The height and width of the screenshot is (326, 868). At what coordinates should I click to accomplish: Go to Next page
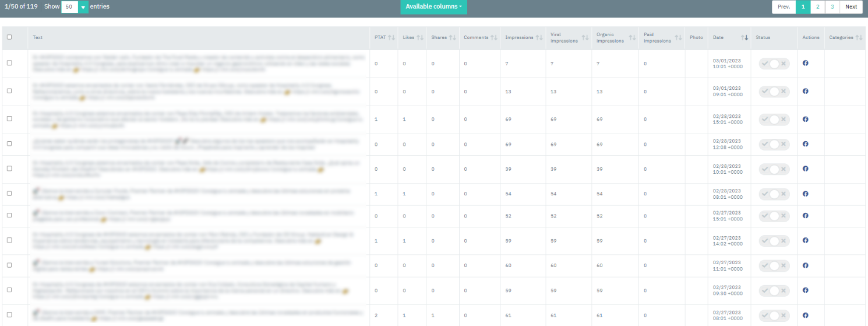851,7
